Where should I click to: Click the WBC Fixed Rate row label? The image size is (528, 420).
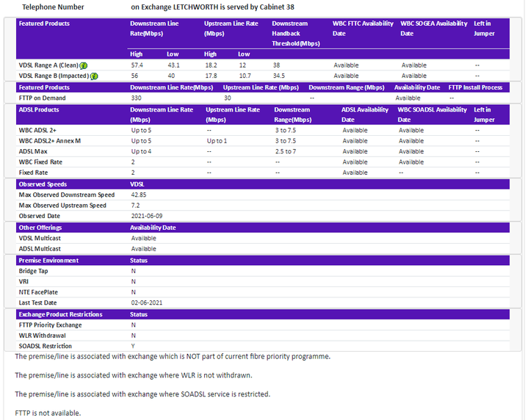[40, 162]
